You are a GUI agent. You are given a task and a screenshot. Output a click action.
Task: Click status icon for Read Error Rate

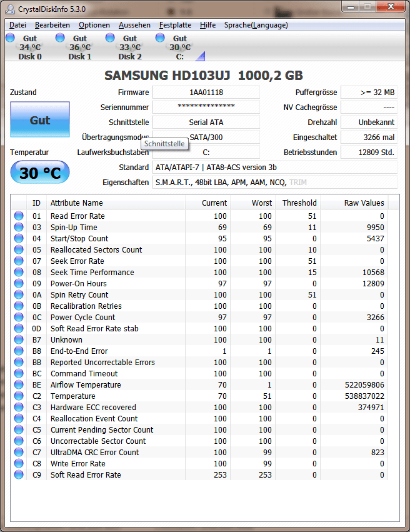(19, 216)
